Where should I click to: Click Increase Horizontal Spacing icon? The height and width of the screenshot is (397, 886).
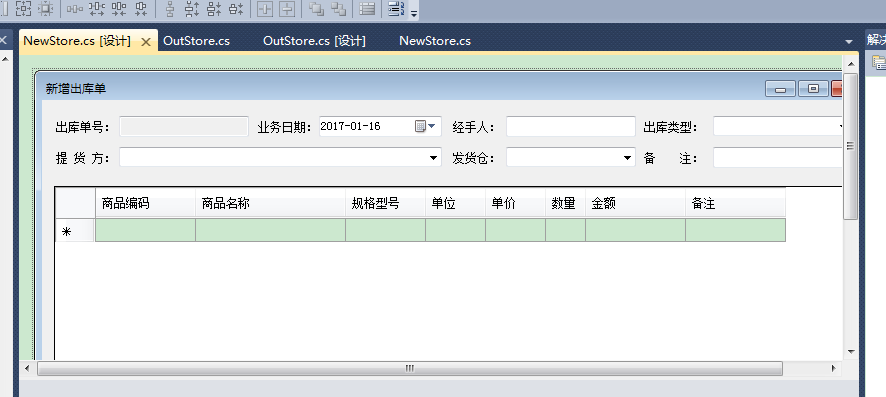click(97, 8)
